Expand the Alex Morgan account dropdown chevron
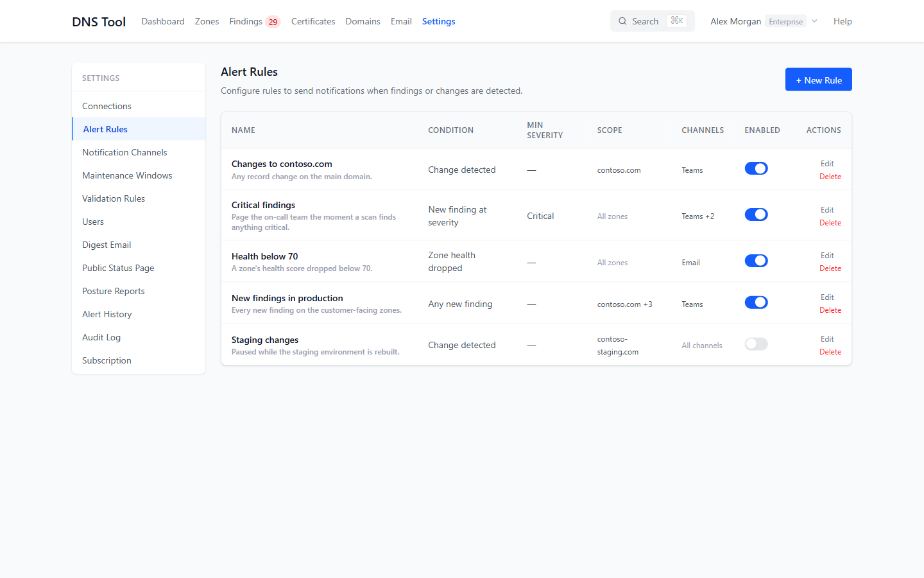This screenshot has height=578, width=924. [814, 21]
